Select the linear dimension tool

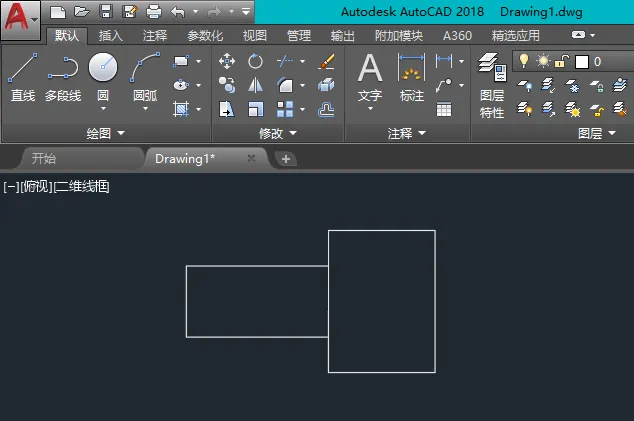(x=444, y=61)
